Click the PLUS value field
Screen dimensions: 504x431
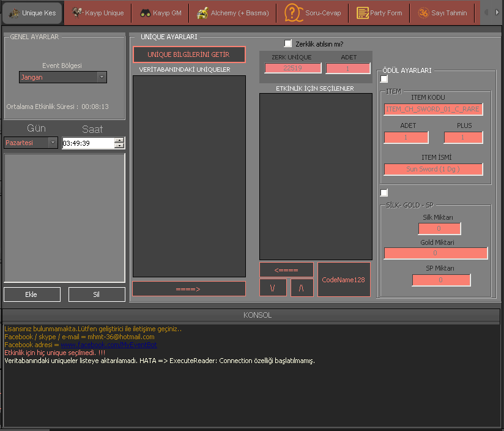pyautogui.click(x=463, y=138)
